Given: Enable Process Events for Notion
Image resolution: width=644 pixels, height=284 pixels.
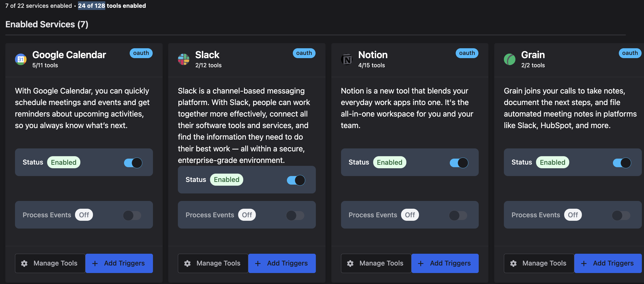Looking at the screenshot, I should 458,215.
